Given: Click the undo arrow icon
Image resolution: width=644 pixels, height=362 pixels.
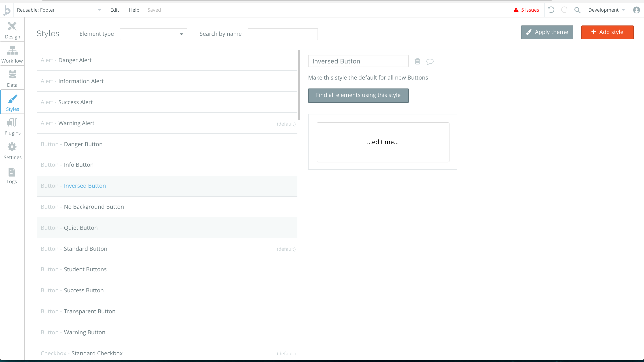Looking at the screenshot, I should pyautogui.click(x=551, y=10).
